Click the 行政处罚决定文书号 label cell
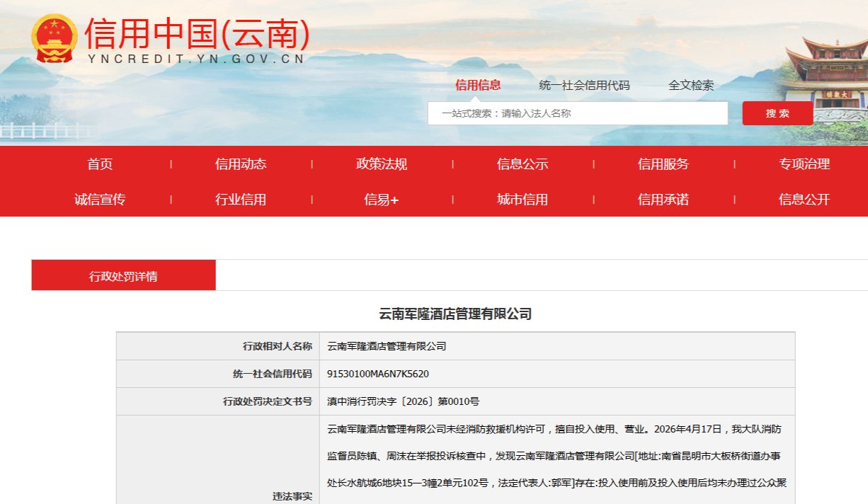The image size is (868, 504). [x=218, y=401]
